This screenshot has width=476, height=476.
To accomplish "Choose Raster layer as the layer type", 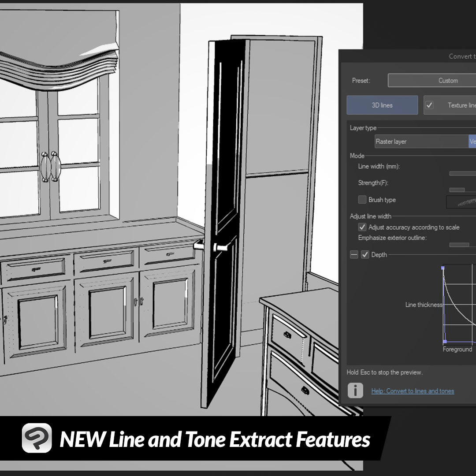I will [x=421, y=141].
